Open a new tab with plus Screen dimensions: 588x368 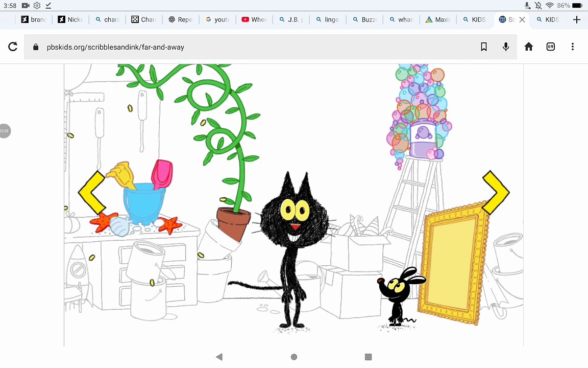577,19
